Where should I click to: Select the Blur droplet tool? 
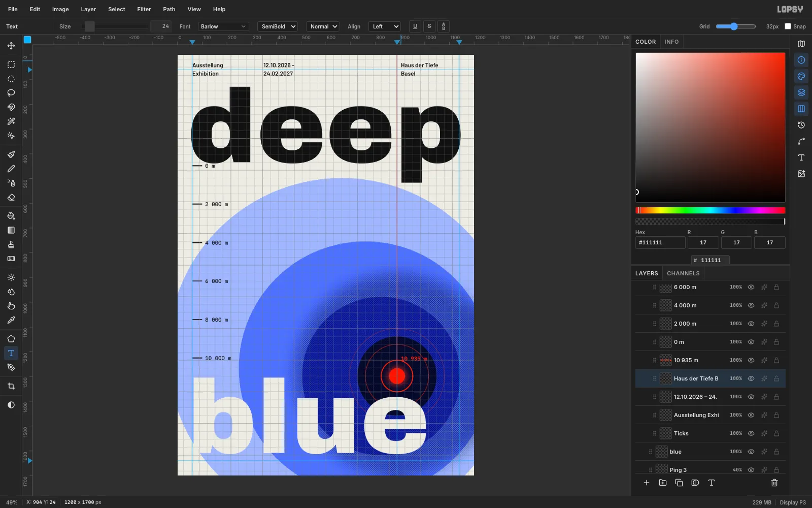pyautogui.click(x=11, y=292)
